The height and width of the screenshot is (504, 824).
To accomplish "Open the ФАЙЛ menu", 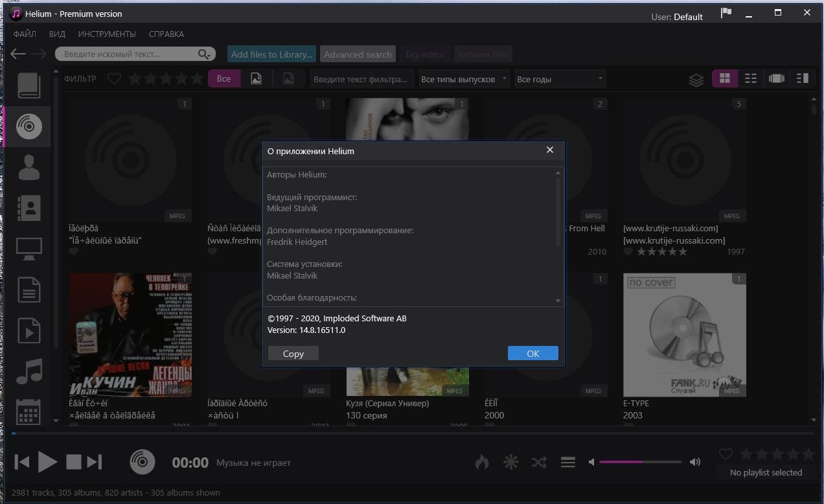I will pyautogui.click(x=25, y=34).
